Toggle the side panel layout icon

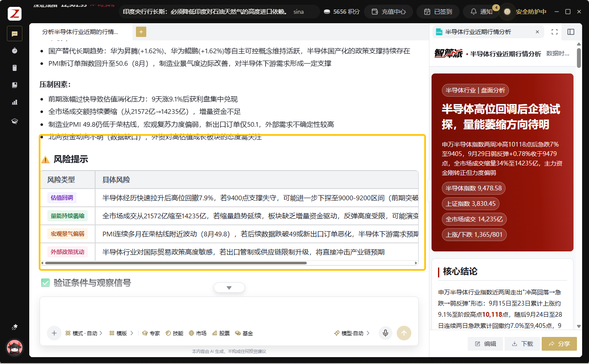tap(571, 32)
